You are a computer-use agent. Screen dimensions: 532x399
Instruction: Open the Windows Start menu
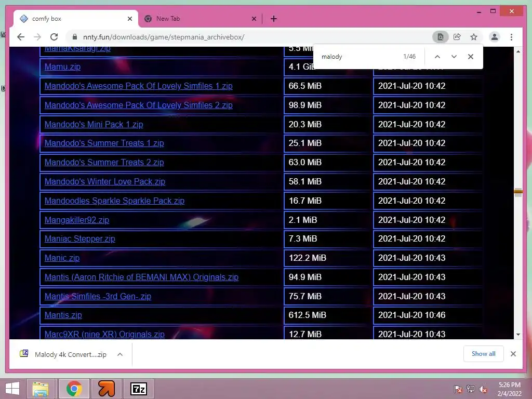[12, 389]
